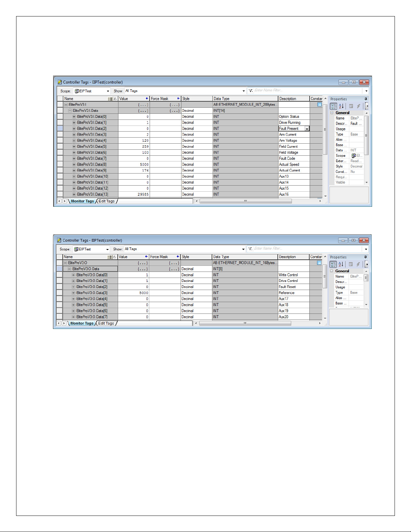
Task: Open Show All Tags dropdown in EliteProV3:O window
Action: pyautogui.click(x=243, y=249)
